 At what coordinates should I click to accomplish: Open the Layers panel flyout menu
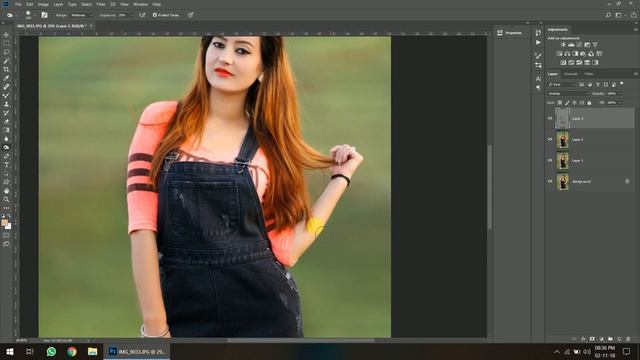636,74
